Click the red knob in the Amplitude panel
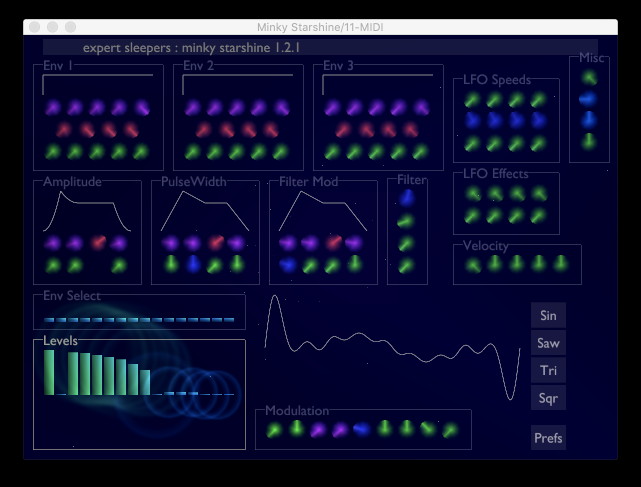Viewport: 641px width, 487px height. [x=99, y=242]
